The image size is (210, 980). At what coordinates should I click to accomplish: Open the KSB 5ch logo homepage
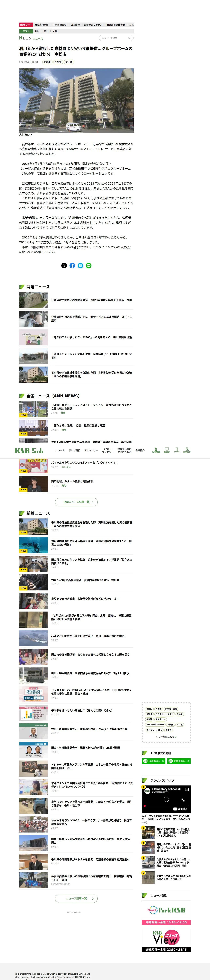click(x=29, y=451)
